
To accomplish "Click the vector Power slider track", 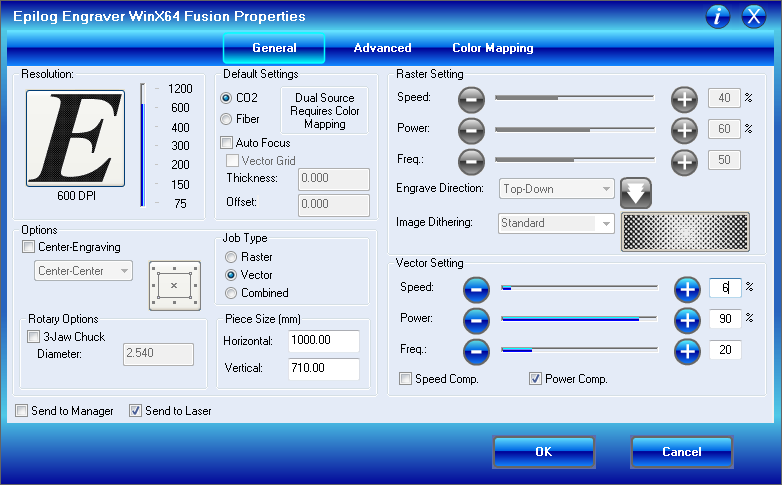I will pyautogui.click(x=580, y=318).
